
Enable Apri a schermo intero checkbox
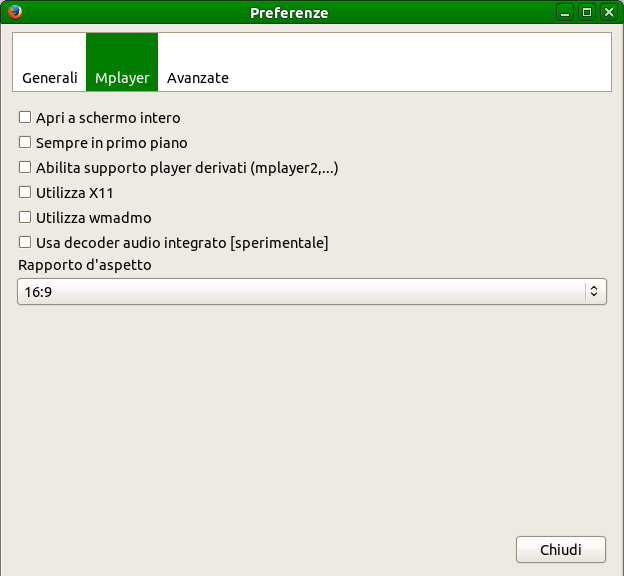point(25,117)
